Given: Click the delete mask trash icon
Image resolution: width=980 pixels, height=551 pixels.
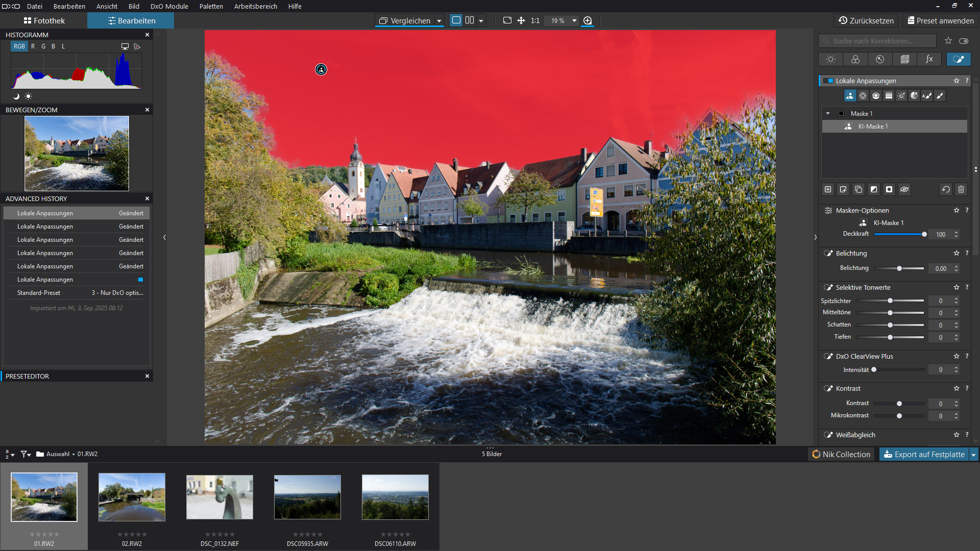Looking at the screenshot, I should 961,189.
